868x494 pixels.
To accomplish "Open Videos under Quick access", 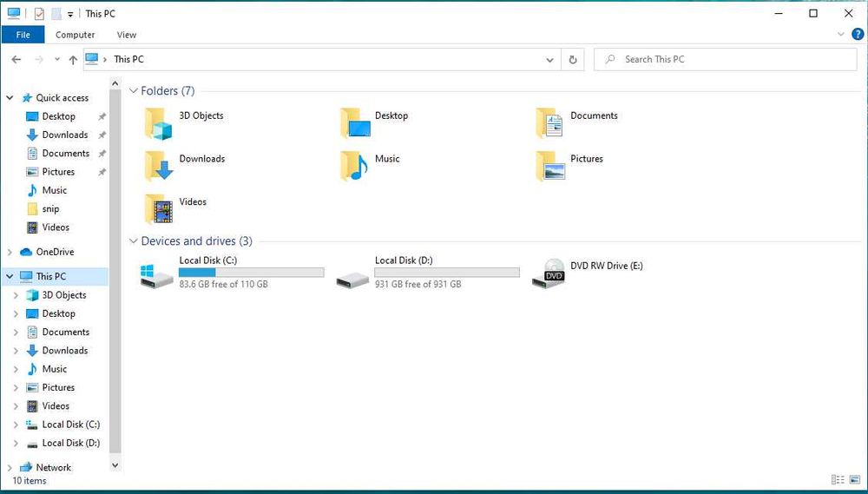I will pyautogui.click(x=48, y=227).
